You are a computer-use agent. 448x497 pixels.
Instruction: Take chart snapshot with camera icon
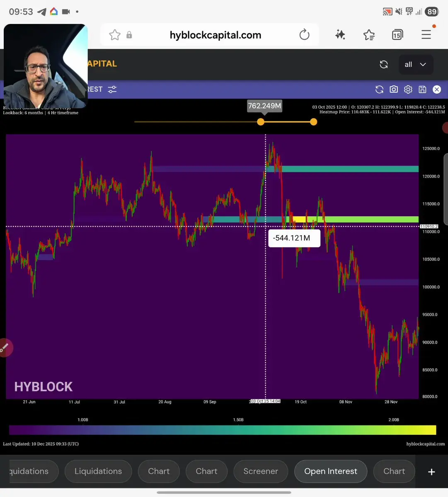[394, 89]
